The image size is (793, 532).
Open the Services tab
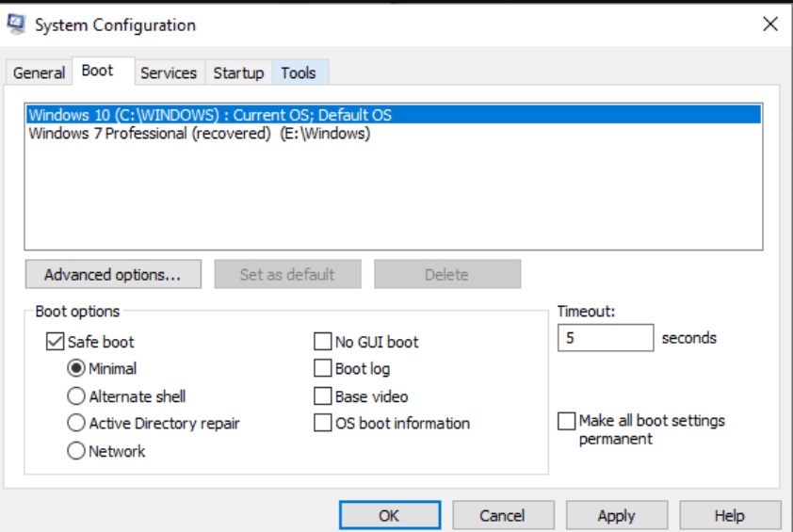click(x=168, y=73)
